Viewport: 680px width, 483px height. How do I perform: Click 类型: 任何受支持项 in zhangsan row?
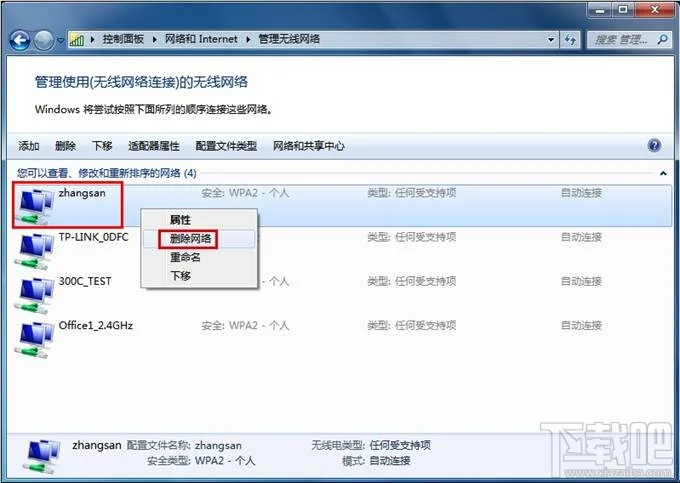pos(412,193)
